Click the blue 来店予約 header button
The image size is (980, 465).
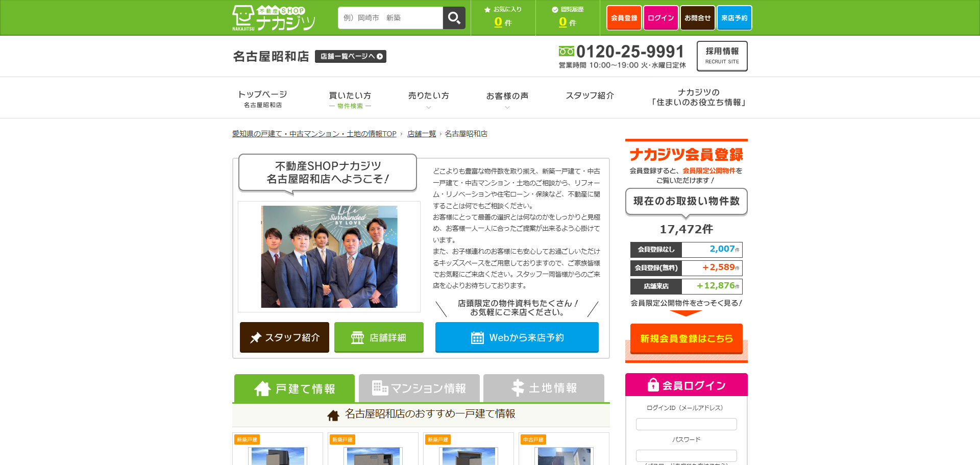[x=734, y=18]
